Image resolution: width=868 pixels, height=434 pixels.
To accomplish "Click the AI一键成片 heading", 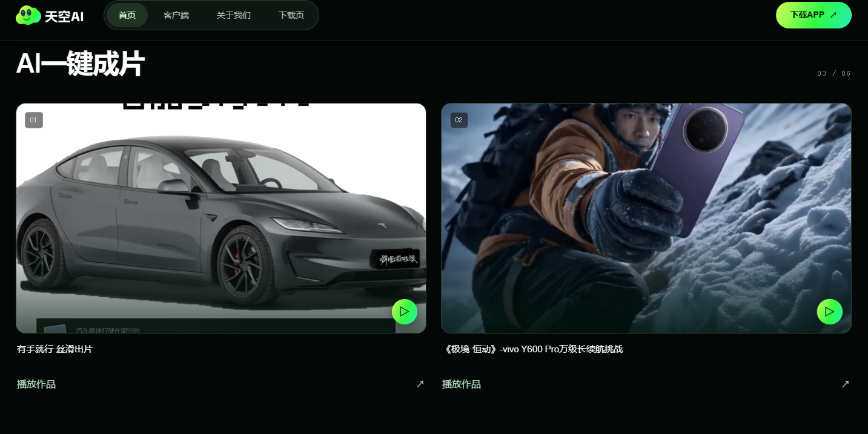I will (x=80, y=64).
